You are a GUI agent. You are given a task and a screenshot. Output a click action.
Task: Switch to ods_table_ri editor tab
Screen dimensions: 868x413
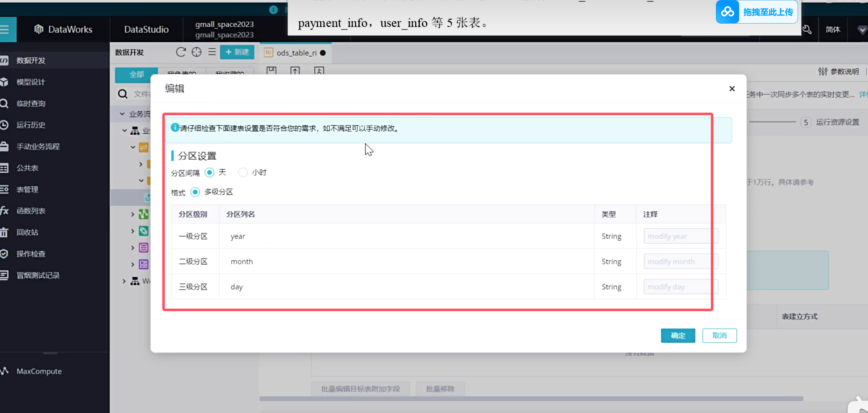296,53
